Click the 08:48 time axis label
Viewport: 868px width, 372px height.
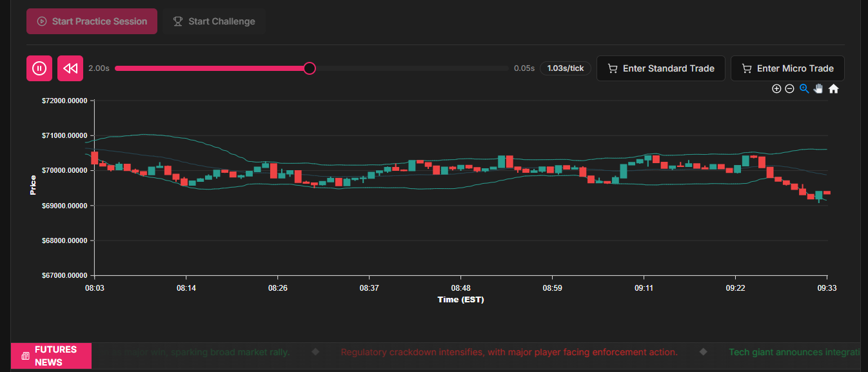point(461,288)
